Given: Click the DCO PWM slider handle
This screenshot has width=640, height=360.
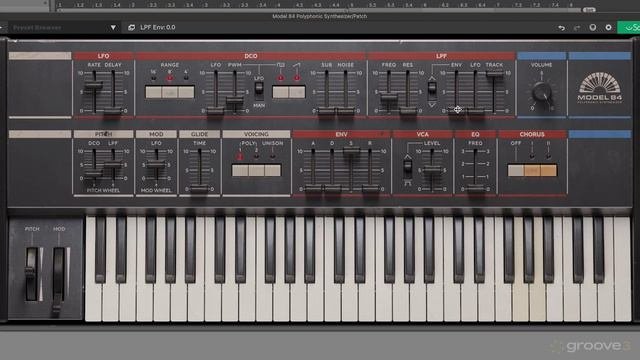Looking at the screenshot, I should (235, 100).
